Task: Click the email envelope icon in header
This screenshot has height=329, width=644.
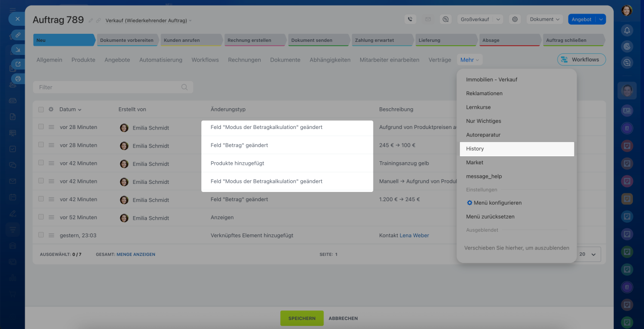Action: click(428, 19)
